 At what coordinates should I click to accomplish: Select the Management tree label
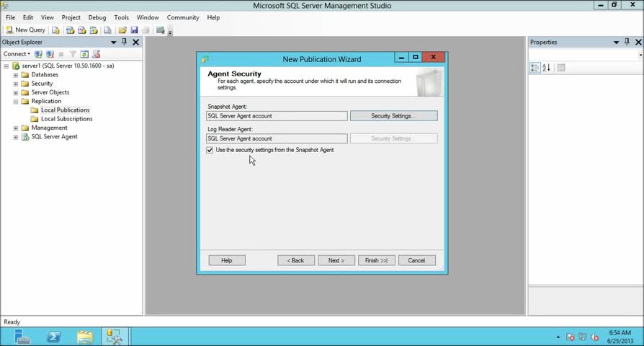coord(49,128)
